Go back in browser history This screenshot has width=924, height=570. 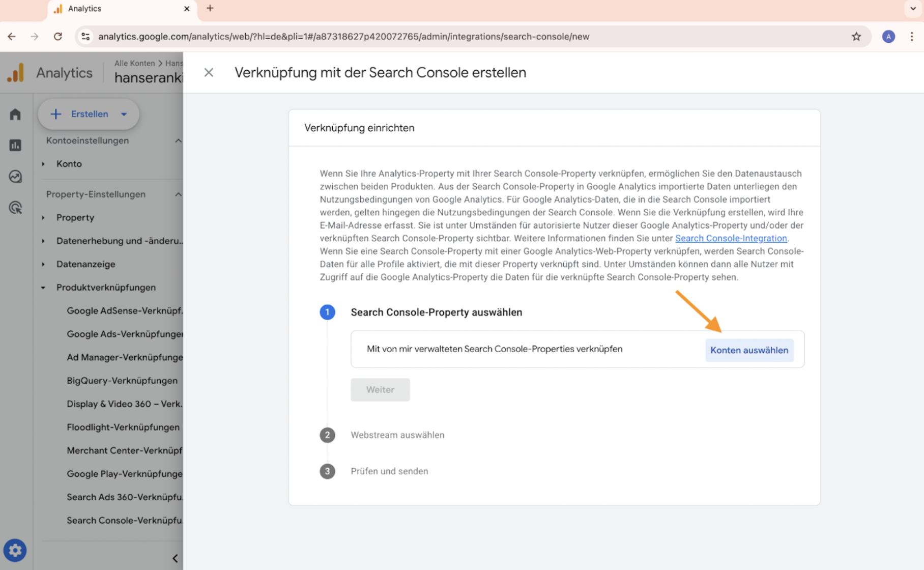[12, 37]
